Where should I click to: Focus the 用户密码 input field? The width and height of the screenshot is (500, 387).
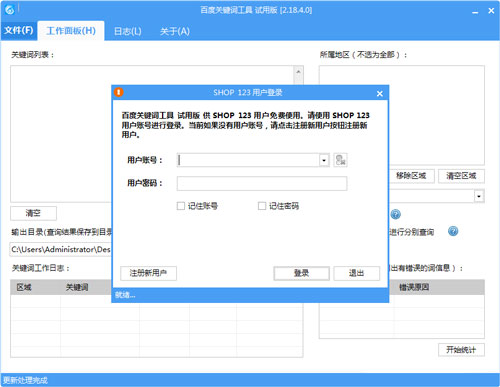click(262, 183)
